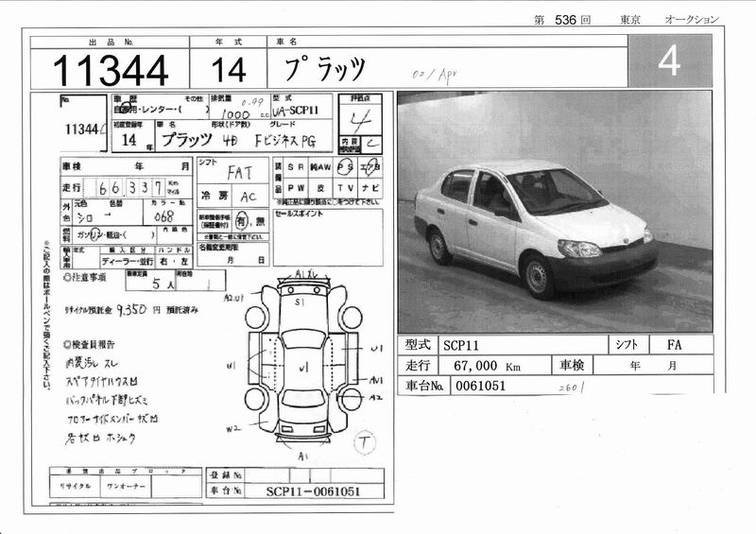Click the 東京 location text
756x534 pixels.
pyautogui.click(x=630, y=20)
